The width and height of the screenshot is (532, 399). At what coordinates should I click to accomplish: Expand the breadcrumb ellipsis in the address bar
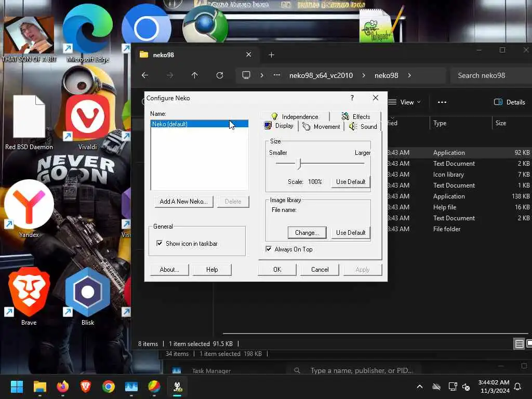277,75
